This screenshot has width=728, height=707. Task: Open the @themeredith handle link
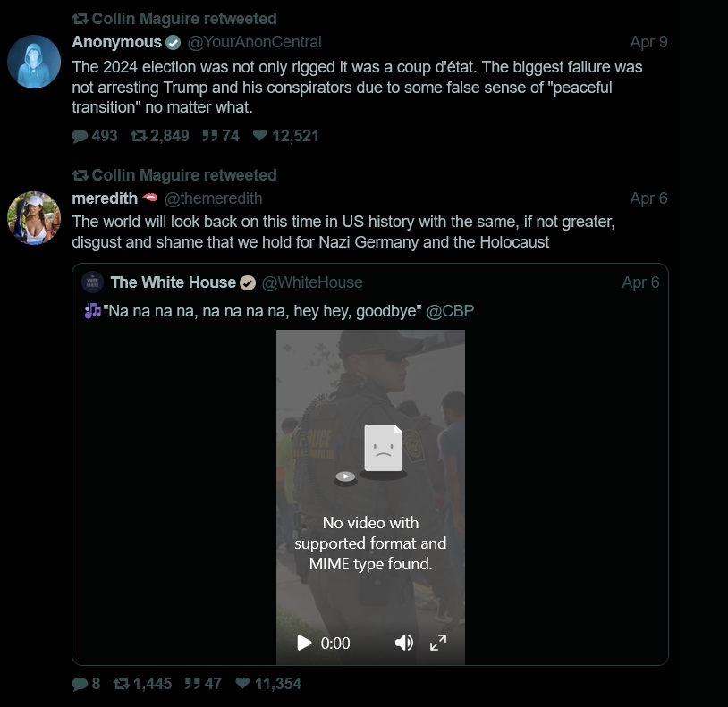(213, 198)
